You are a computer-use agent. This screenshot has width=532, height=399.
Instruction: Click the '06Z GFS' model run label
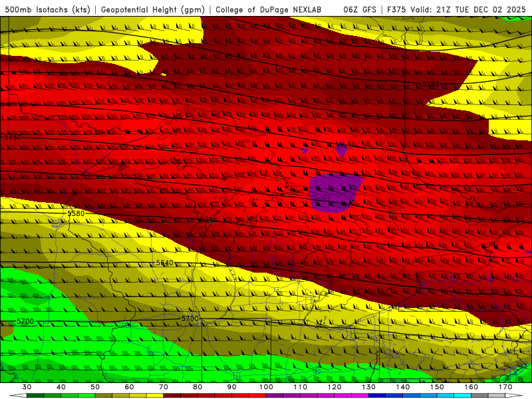(360, 9)
